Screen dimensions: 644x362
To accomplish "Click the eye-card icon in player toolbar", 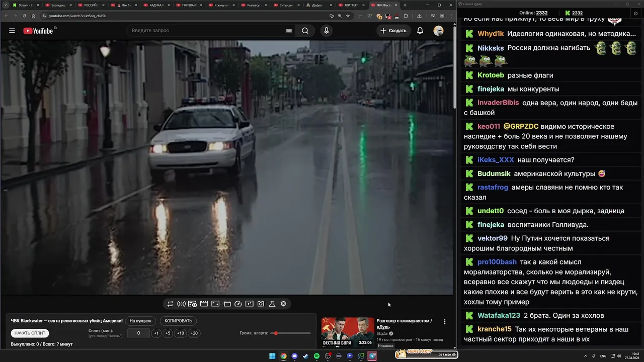I will tap(193, 304).
